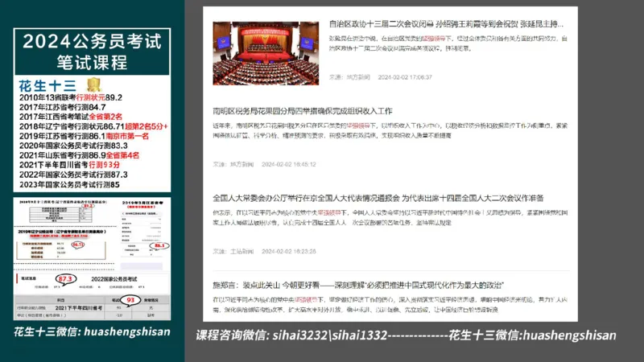Click bottom caption 课程咨询微信: sihai3232\sihai1332
644x362 pixels.
[291, 335]
